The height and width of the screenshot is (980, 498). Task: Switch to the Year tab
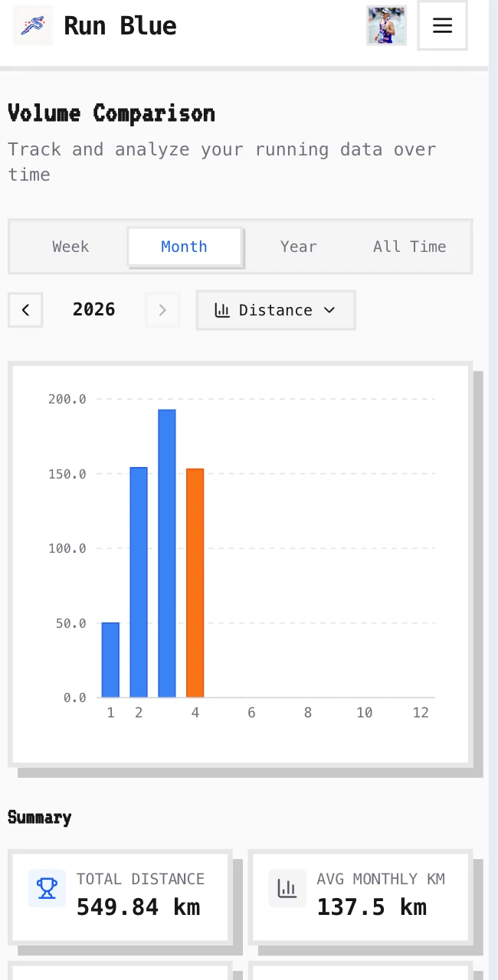click(x=299, y=247)
